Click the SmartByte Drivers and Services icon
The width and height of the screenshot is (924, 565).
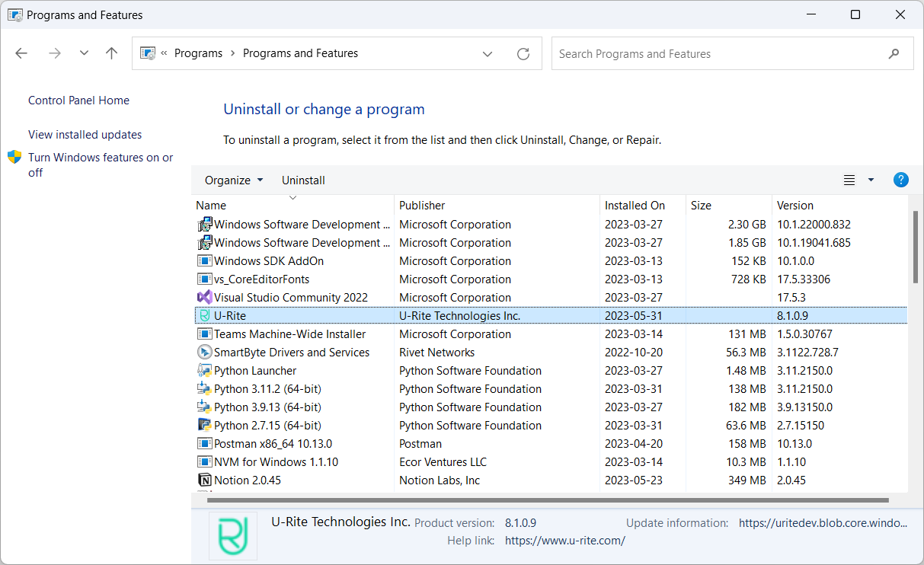[204, 352]
